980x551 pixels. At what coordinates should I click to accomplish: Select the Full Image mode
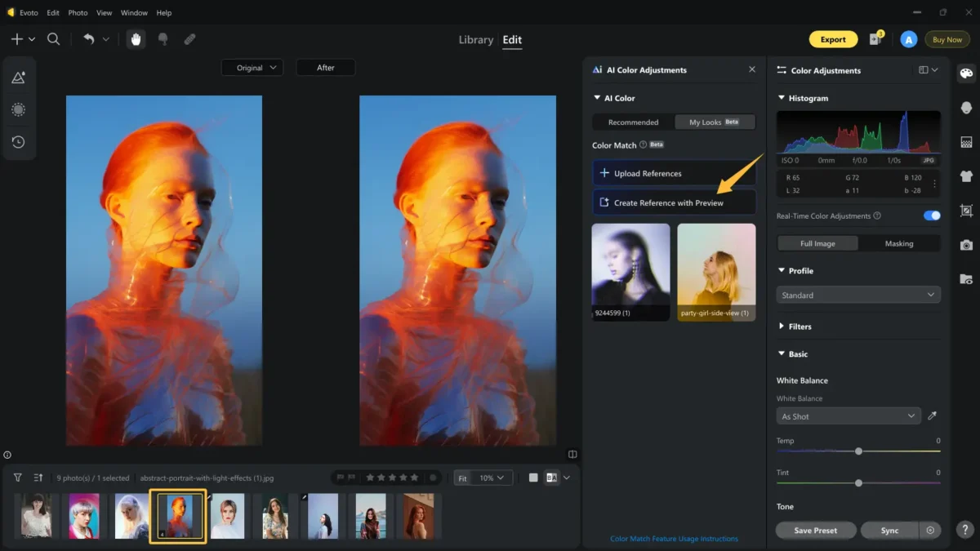click(x=817, y=243)
